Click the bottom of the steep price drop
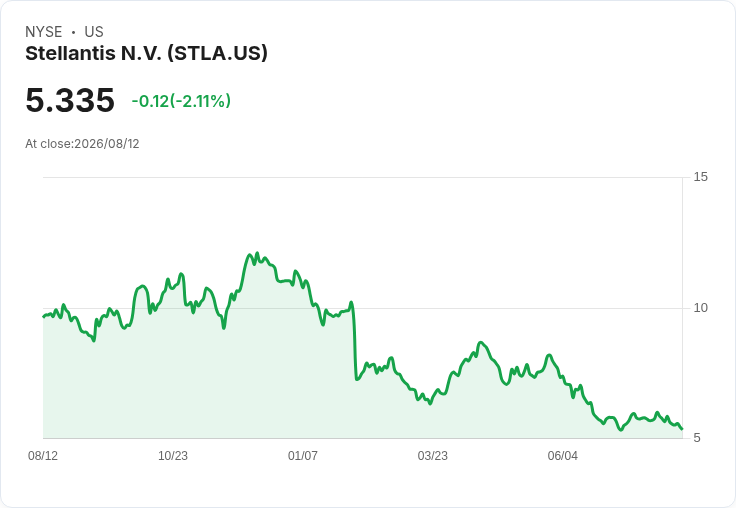The height and width of the screenshot is (508, 736). (x=357, y=379)
